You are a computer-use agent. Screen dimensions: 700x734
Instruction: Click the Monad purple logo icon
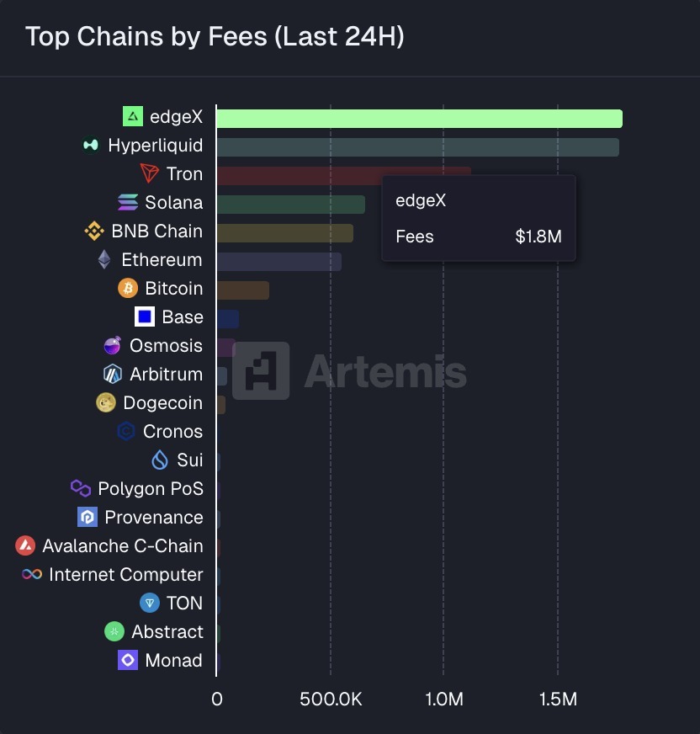pyautogui.click(x=128, y=661)
